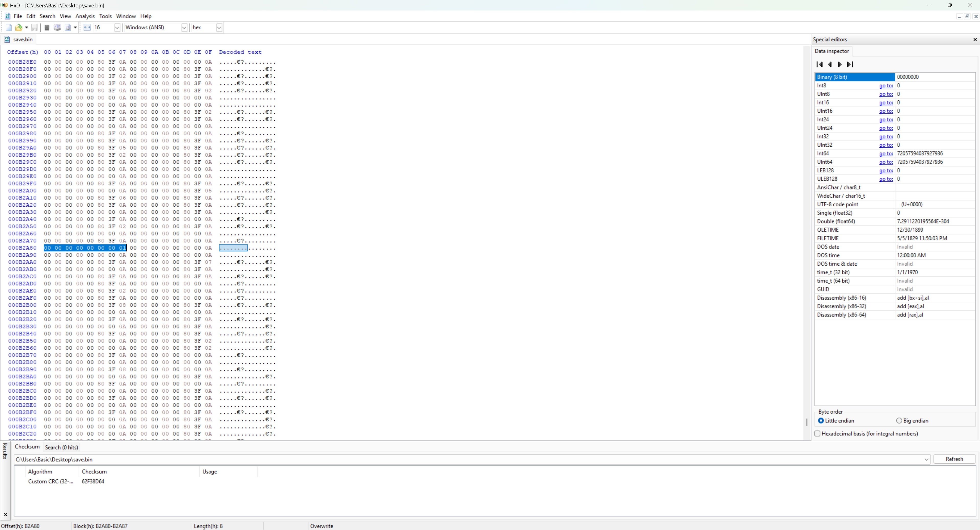The width and height of the screenshot is (980, 530).
Task: Click the Offset(h) column header
Action: (x=22, y=52)
